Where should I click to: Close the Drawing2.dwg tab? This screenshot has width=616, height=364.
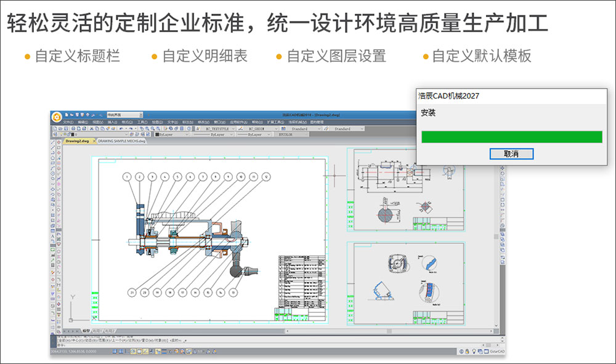(94, 141)
